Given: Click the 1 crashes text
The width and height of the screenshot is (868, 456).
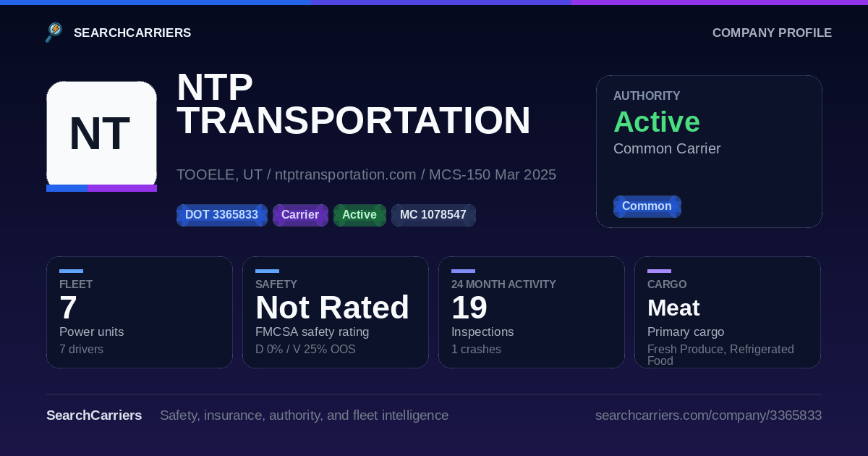Looking at the screenshot, I should pyautogui.click(x=476, y=350).
